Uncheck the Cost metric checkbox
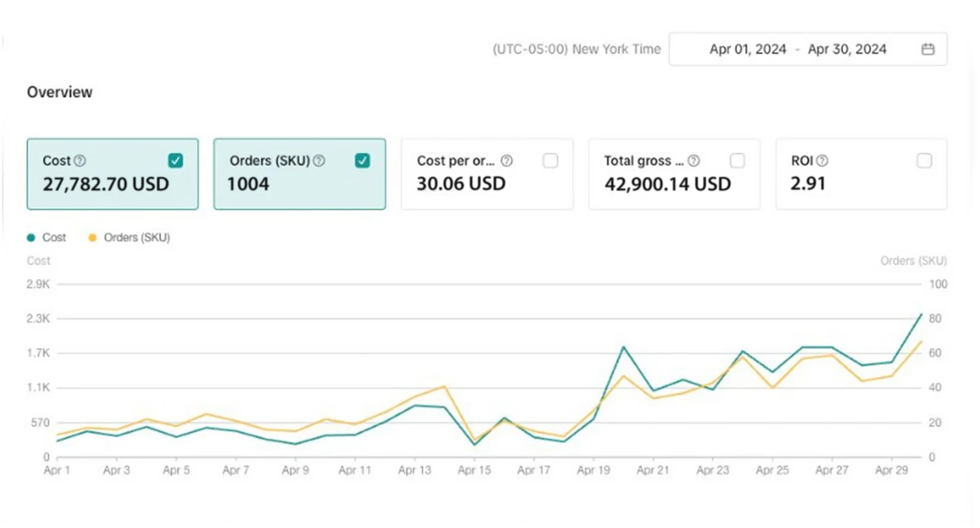This screenshot has height=528, width=980. (x=175, y=160)
